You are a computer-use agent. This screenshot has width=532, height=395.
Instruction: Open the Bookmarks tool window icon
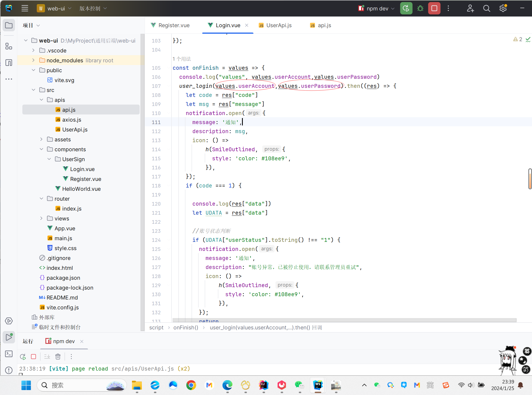pyautogui.click(x=9, y=63)
